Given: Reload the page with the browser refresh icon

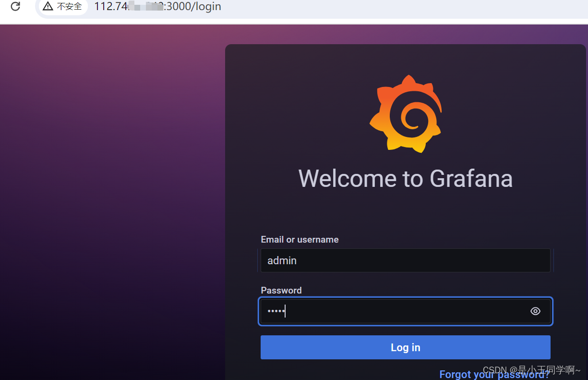Looking at the screenshot, I should coord(15,7).
